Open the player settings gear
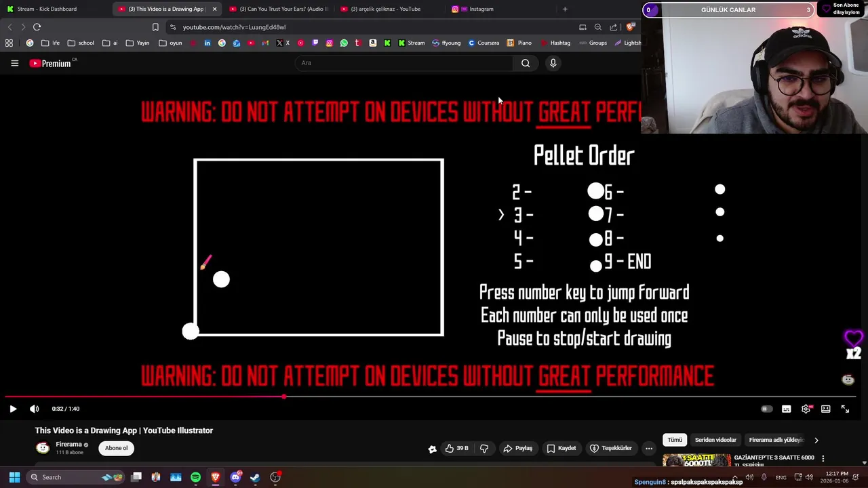This screenshot has height=488, width=868. pyautogui.click(x=806, y=409)
